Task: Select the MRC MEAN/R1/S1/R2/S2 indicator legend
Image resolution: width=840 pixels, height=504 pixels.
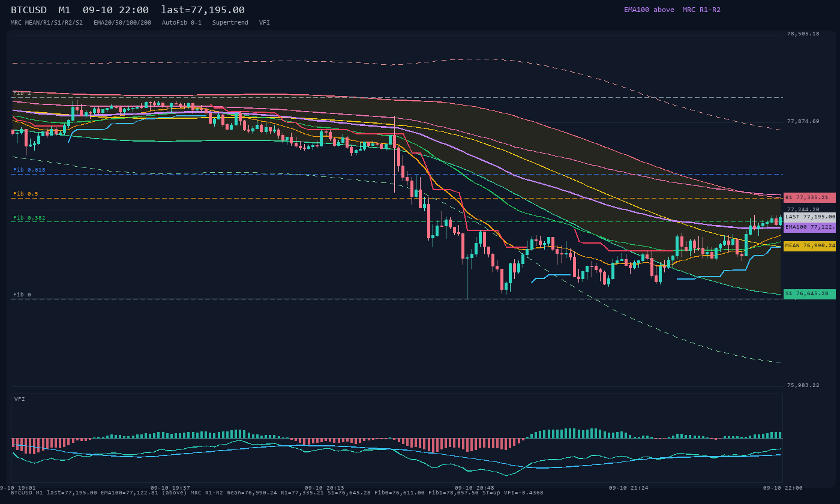Action: click(47, 22)
